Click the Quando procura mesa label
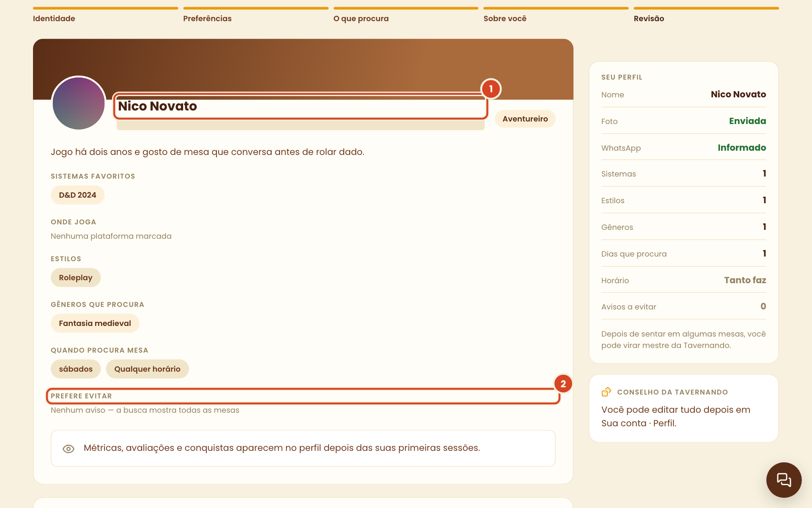The image size is (812, 508). [99, 350]
